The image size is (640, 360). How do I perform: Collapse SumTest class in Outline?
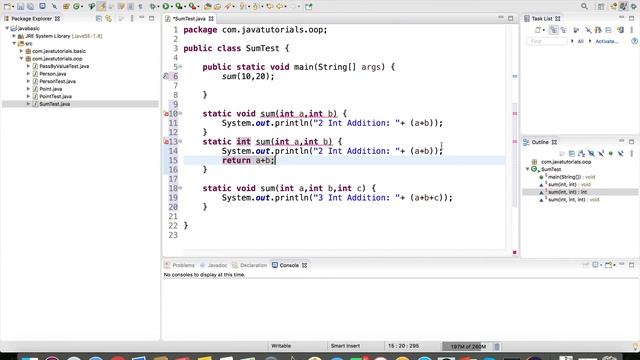[527, 169]
